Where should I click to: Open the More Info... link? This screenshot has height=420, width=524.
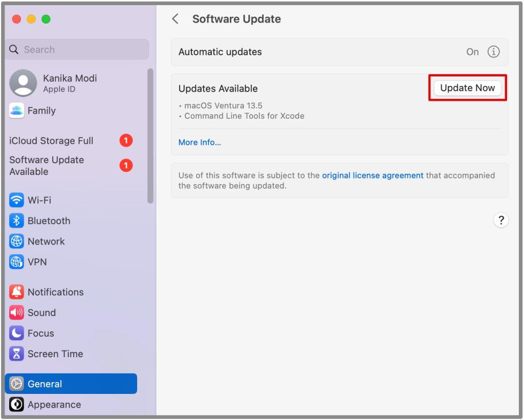click(x=200, y=142)
